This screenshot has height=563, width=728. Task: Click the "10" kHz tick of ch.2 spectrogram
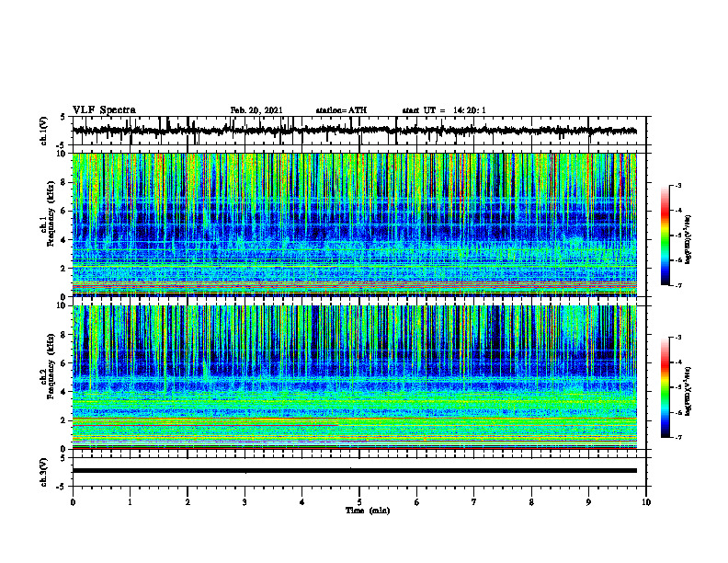point(63,306)
